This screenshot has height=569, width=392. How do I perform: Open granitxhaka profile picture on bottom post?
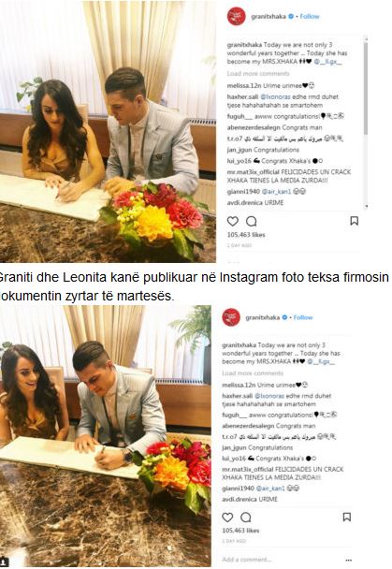[231, 317]
